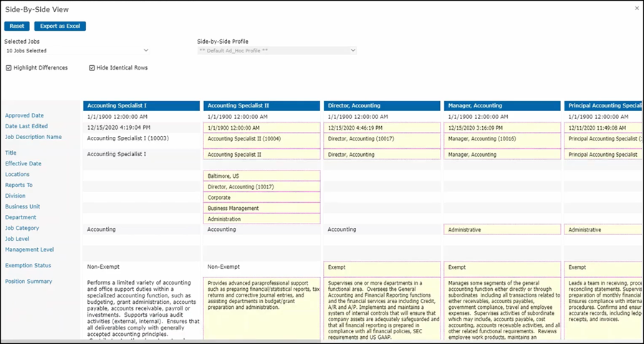The height and width of the screenshot is (344, 644).
Task: Click the Reset button
Action: coord(16,27)
